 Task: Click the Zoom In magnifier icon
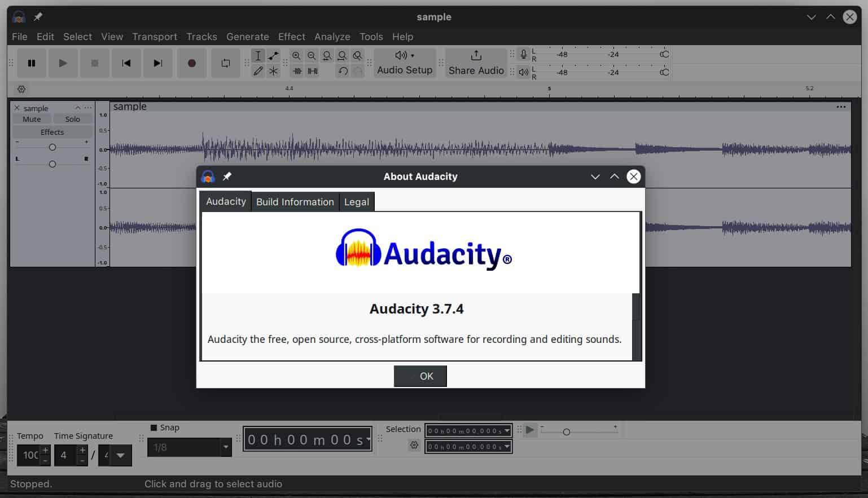pos(297,56)
